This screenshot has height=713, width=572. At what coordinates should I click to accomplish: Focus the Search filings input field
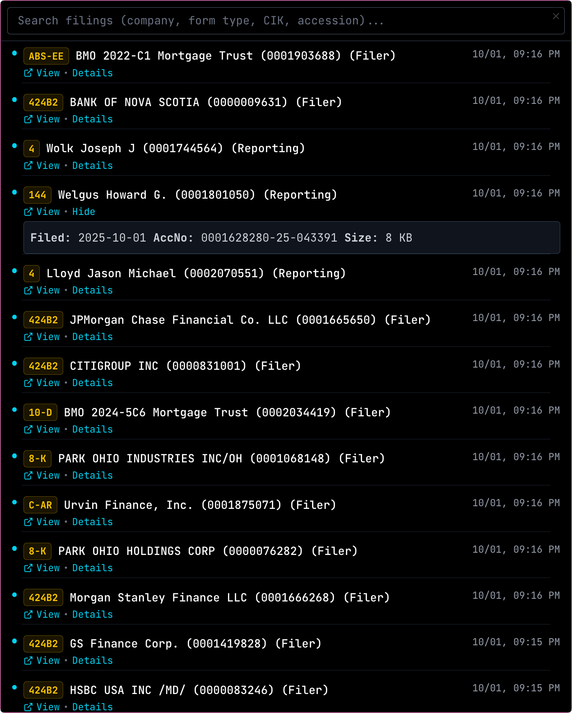pos(286,20)
